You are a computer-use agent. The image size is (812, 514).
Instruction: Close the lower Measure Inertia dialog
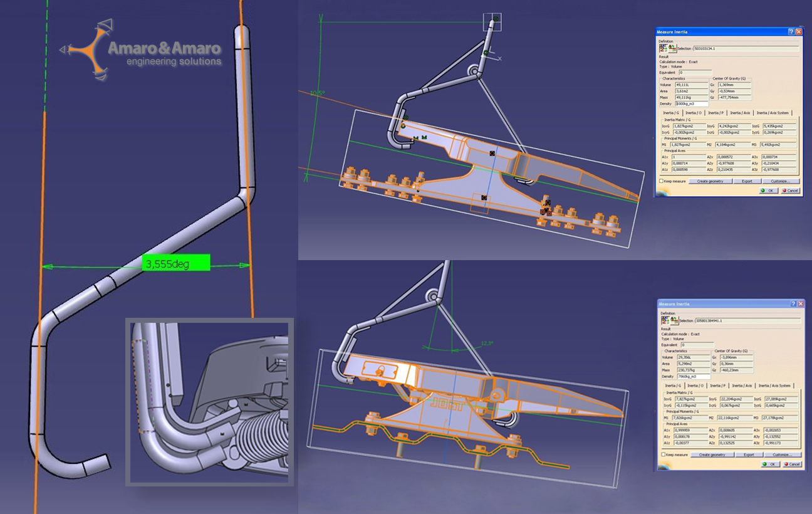click(x=799, y=304)
